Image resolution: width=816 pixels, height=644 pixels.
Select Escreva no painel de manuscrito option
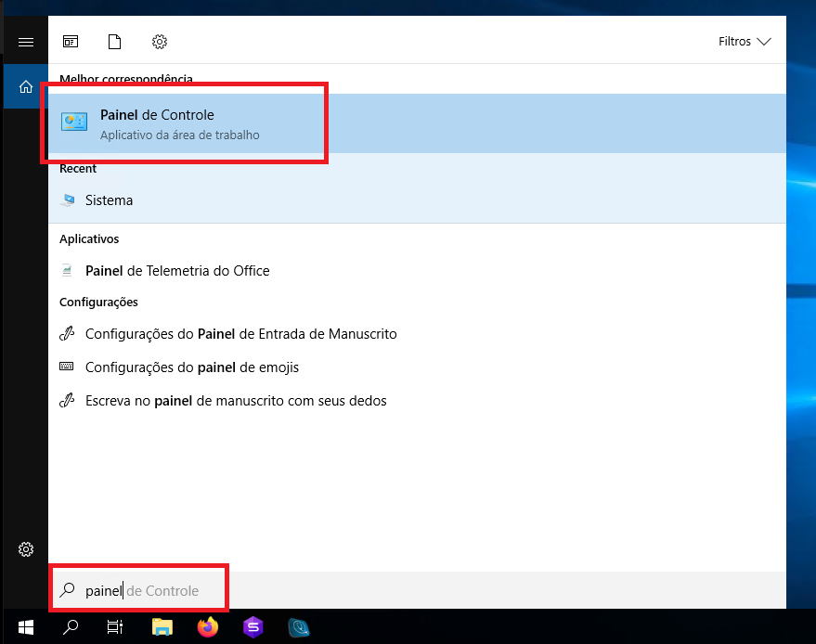[235, 401]
